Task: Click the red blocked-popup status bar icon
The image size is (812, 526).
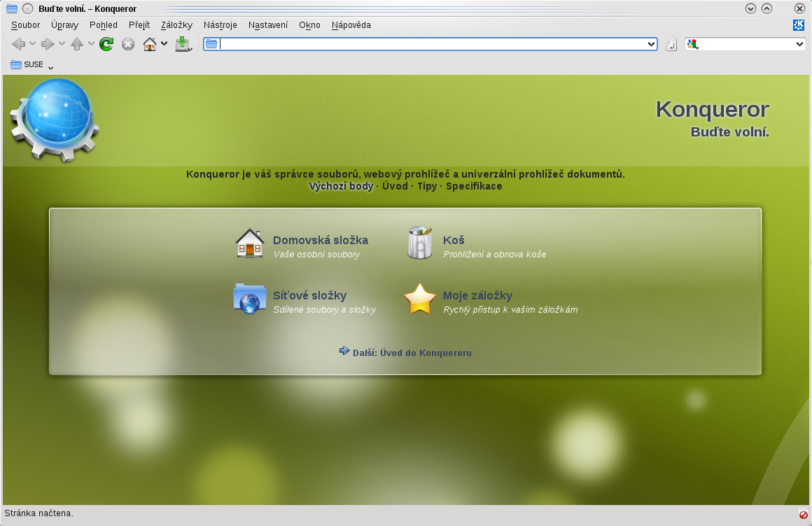Action: pos(803,515)
